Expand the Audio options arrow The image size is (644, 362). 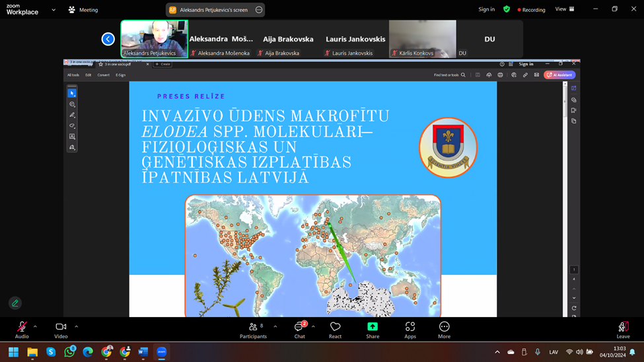pos(35,327)
